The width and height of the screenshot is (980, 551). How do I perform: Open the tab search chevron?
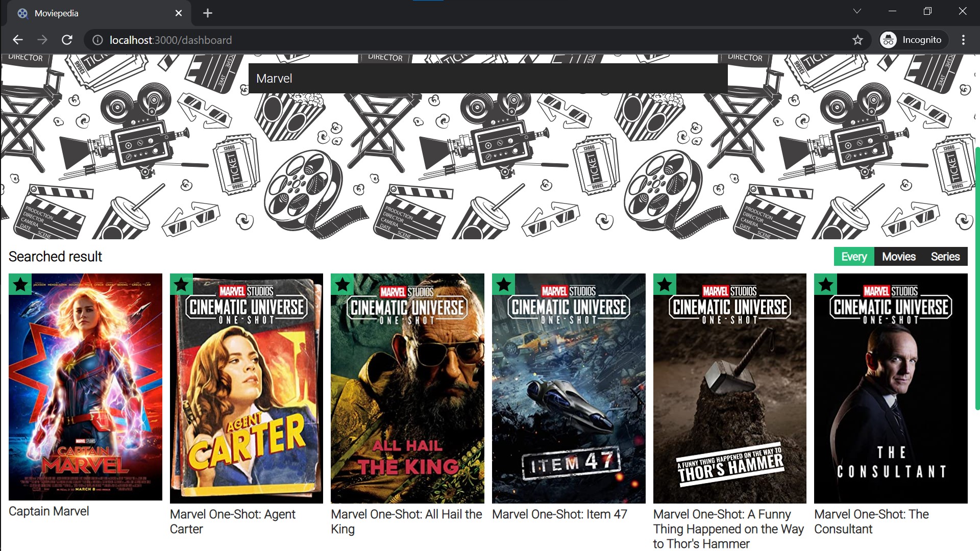pyautogui.click(x=856, y=11)
